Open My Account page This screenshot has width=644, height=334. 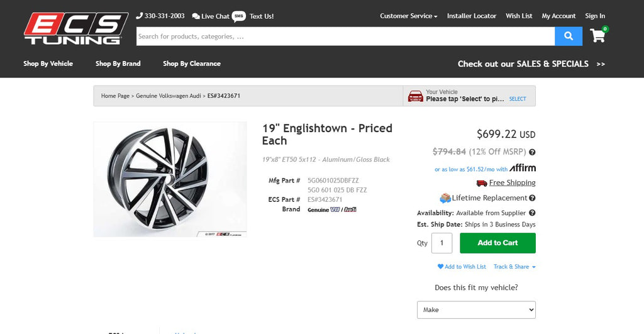[558, 16]
